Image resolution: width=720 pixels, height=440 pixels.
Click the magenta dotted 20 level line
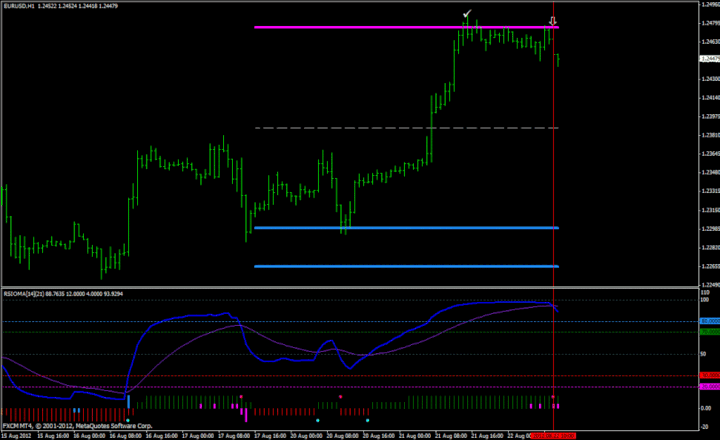point(349,387)
